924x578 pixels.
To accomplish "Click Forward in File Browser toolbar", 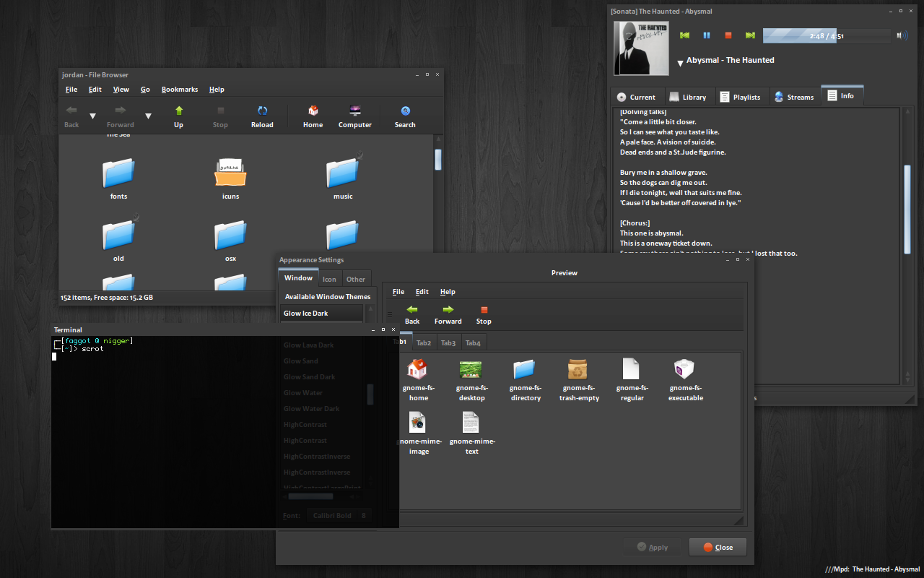I will coord(121,116).
